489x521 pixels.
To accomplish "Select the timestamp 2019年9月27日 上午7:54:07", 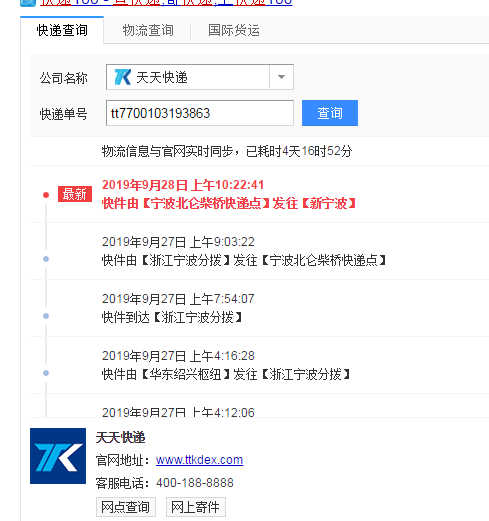I will 178,299.
